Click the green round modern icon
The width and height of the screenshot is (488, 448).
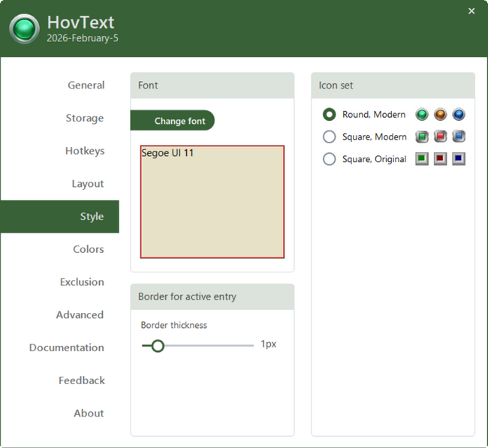point(422,115)
